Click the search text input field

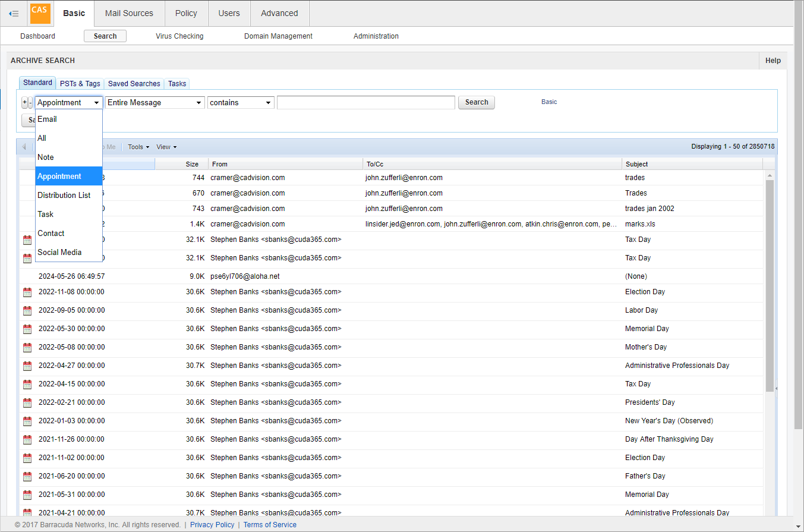pyautogui.click(x=366, y=102)
